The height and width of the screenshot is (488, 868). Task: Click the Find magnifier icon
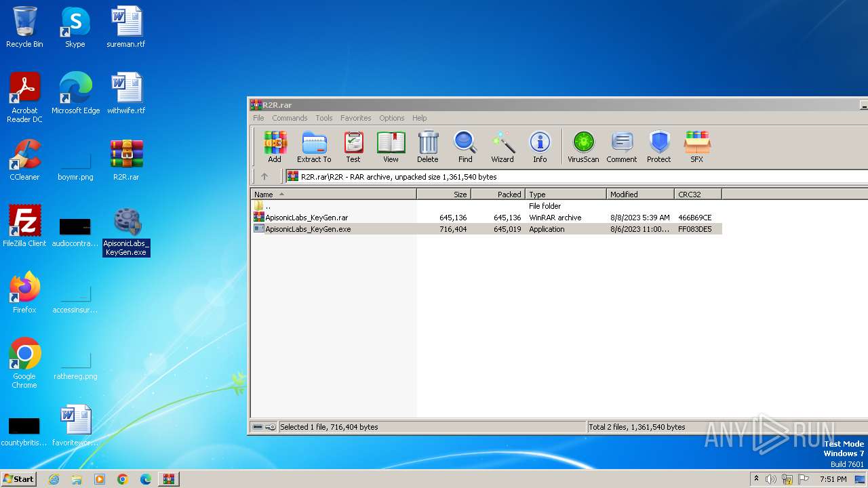click(x=465, y=146)
